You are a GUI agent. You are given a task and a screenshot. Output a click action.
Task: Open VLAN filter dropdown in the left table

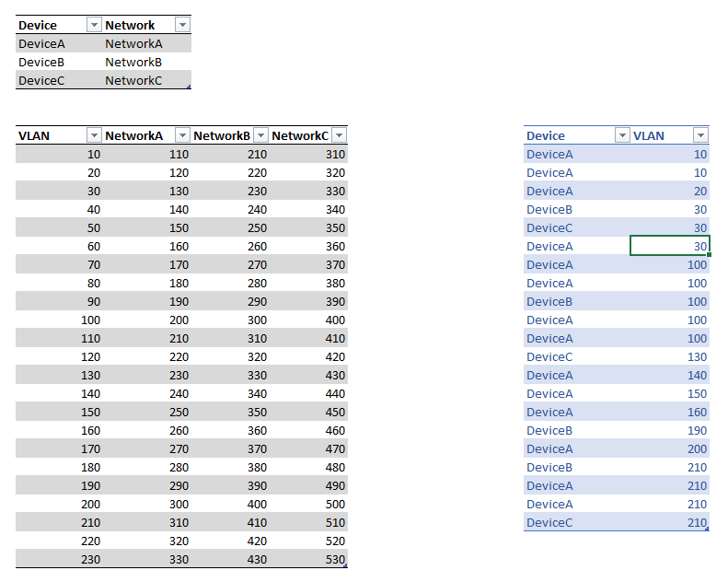(92, 135)
